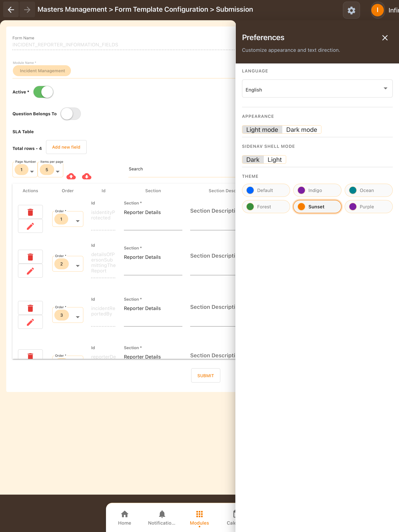Open Notifications in bottom navigation
This screenshot has width=399, height=532.
pyautogui.click(x=162, y=518)
